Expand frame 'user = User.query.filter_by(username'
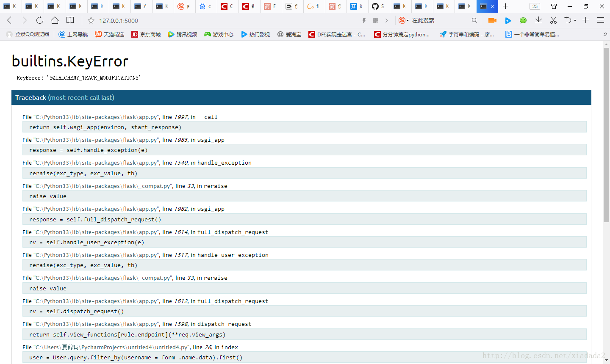This screenshot has height=364, width=610. (x=304, y=357)
